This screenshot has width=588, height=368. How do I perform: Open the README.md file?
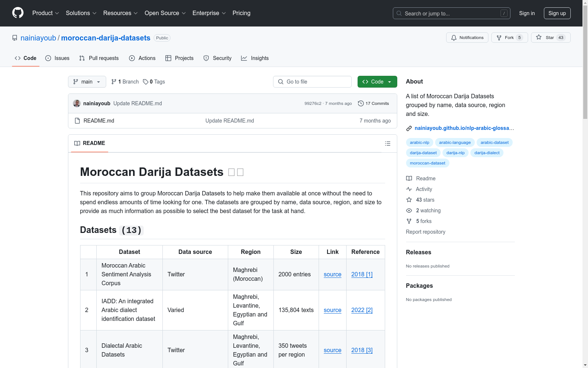pyautogui.click(x=99, y=121)
